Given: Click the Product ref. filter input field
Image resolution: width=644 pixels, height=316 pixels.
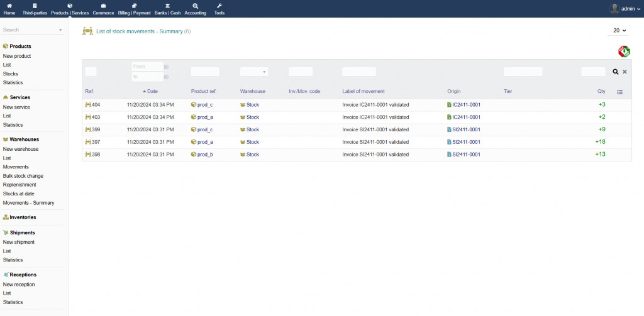Looking at the screenshot, I should point(205,72).
